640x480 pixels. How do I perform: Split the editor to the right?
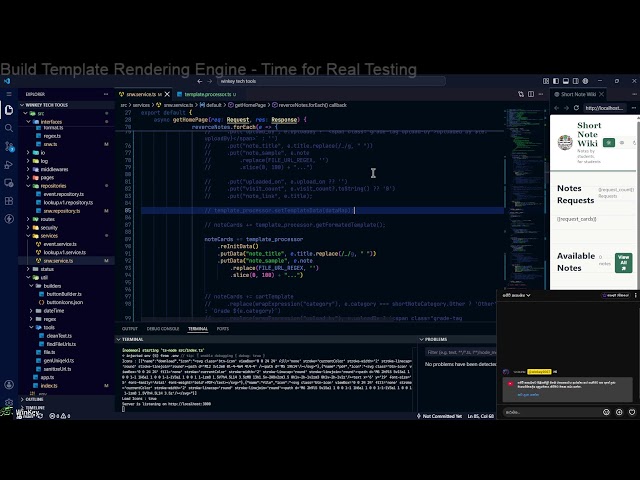(x=531, y=94)
